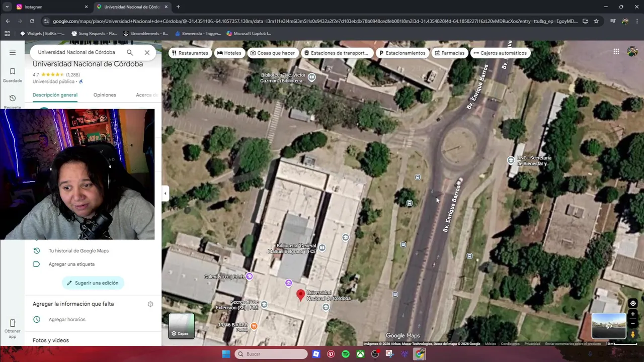Open the Widgets BotRix bookmark
The width and height of the screenshot is (644, 362).
point(42,34)
